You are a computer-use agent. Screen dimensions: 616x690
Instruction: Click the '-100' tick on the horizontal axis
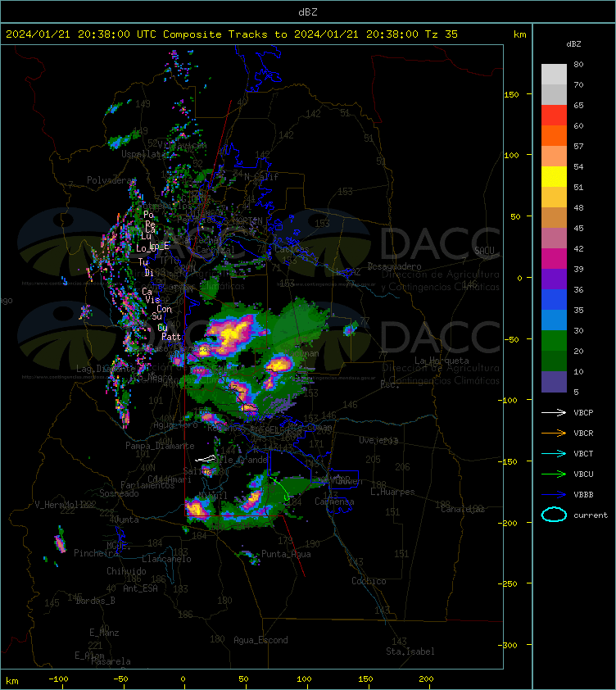click(x=58, y=679)
